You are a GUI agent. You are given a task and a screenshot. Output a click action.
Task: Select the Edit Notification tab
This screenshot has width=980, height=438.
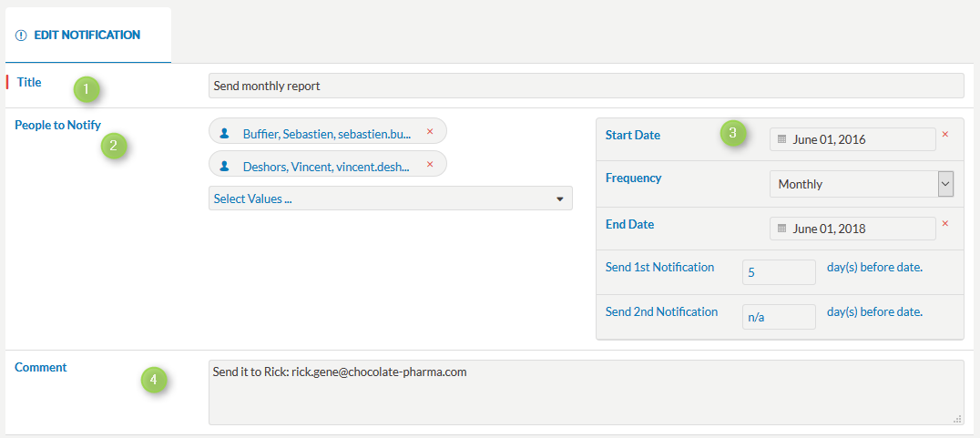tap(88, 35)
